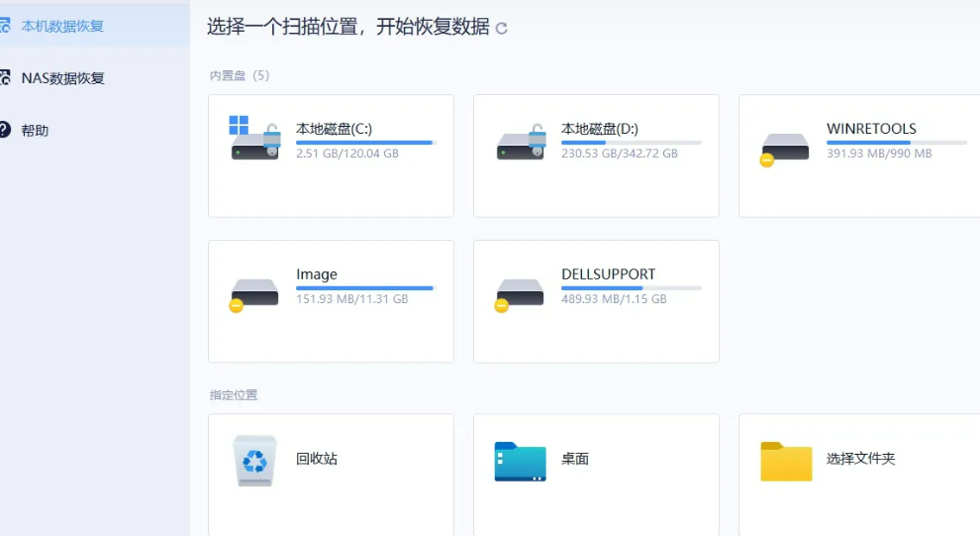This screenshot has width=980, height=536.
Task: Click the DELLSUPPORT usage bar
Action: click(x=632, y=288)
